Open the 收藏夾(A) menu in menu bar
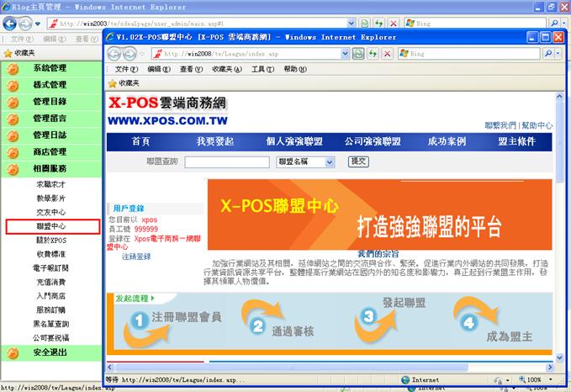Viewport: 571px width, 392px height. [x=226, y=69]
